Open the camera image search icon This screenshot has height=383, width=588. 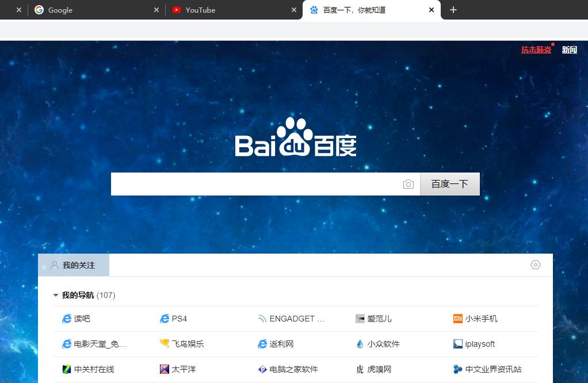tap(408, 184)
